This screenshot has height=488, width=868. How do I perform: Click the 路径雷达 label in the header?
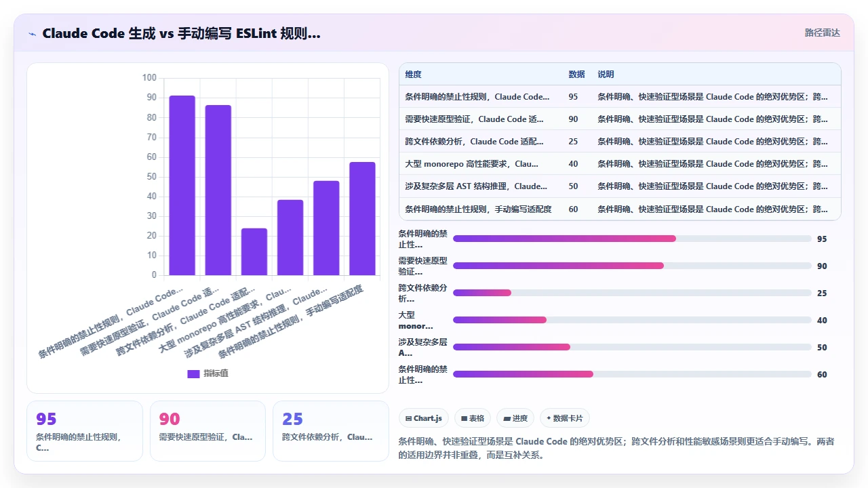pos(822,33)
